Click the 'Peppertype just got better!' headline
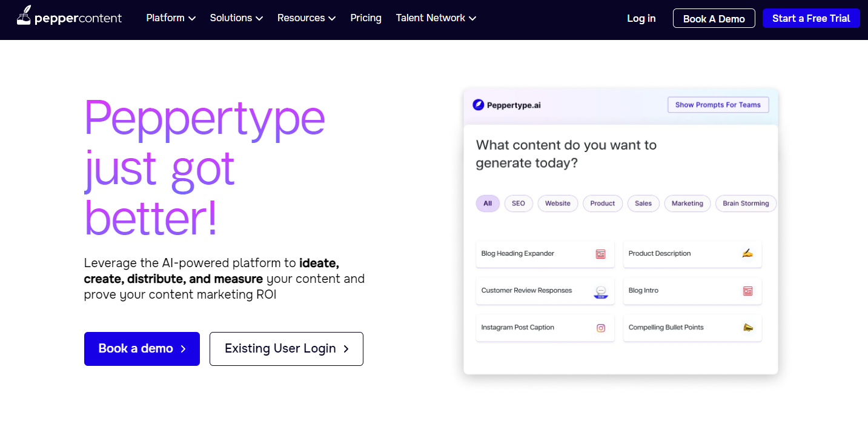The height and width of the screenshot is (421, 868). (205, 167)
